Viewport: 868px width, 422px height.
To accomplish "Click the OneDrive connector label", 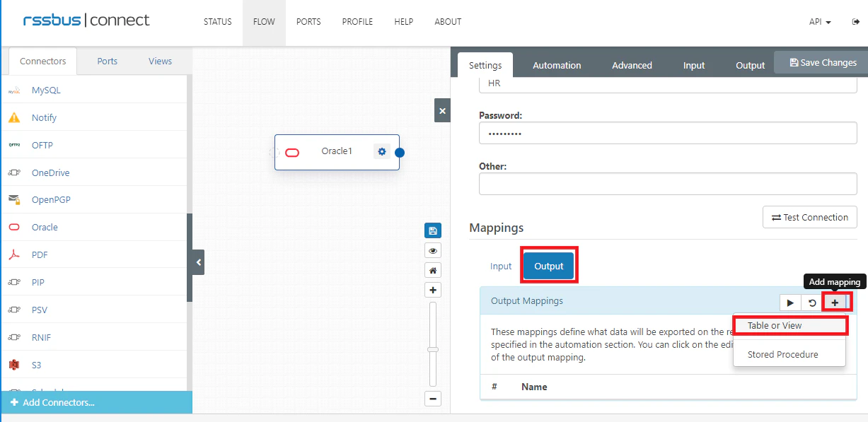I will tap(50, 172).
